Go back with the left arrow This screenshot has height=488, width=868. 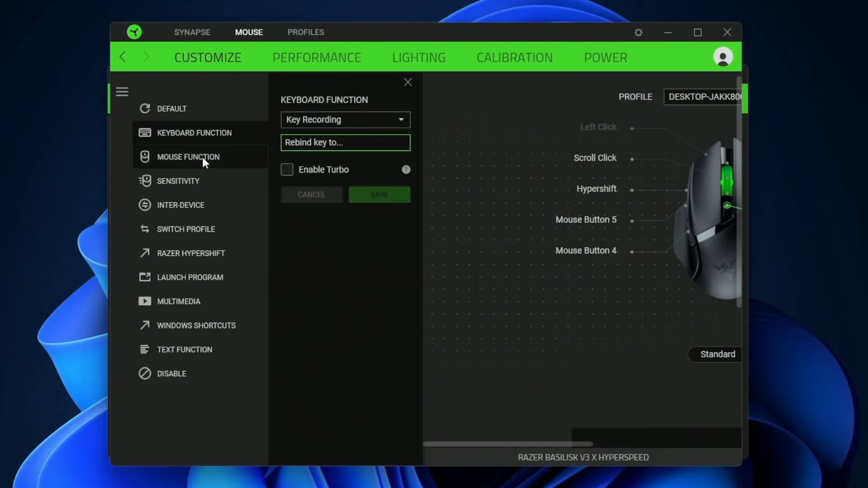click(123, 57)
